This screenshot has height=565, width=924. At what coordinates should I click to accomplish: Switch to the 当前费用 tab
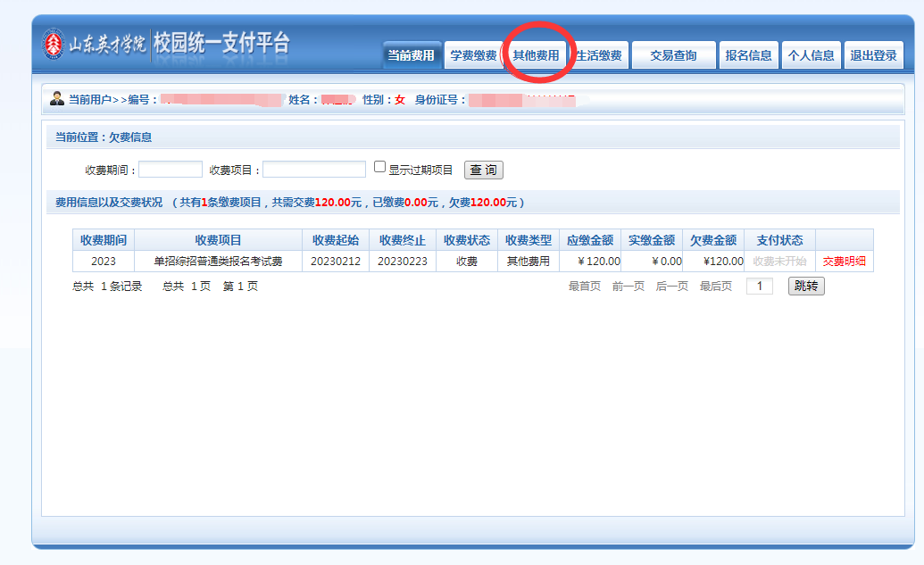411,55
